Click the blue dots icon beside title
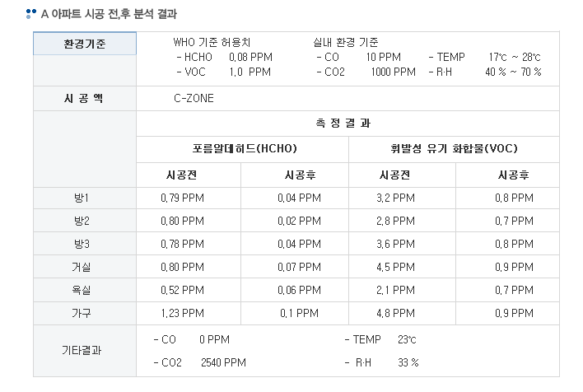The width and height of the screenshot is (583, 392). click(x=31, y=14)
